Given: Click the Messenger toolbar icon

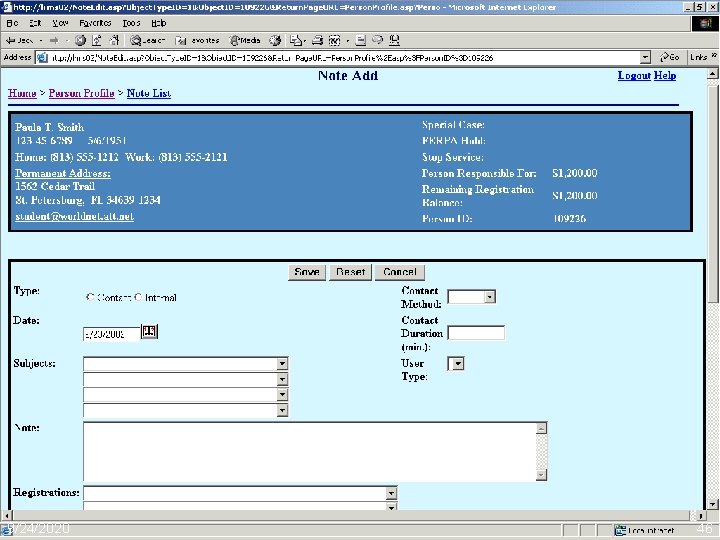Looking at the screenshot, I should coord(377,40).
